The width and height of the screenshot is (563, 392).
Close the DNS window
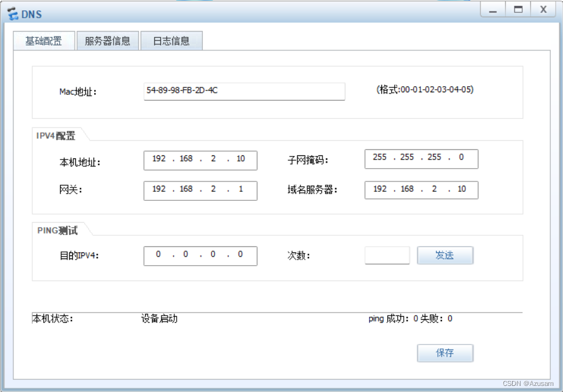point(544,10)
